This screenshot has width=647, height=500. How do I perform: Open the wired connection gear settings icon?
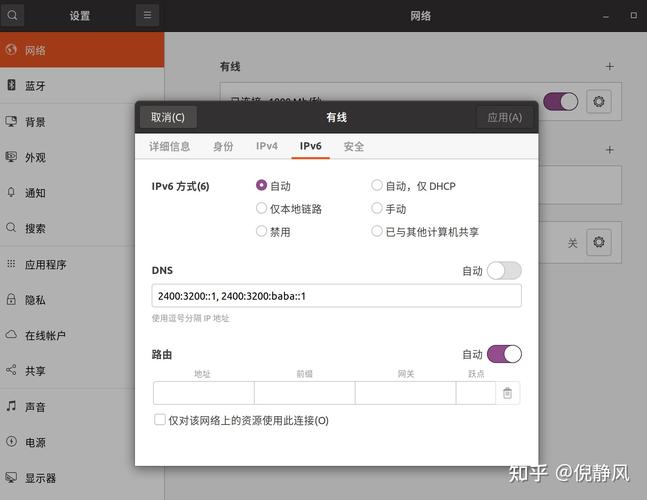coord(599,101)
